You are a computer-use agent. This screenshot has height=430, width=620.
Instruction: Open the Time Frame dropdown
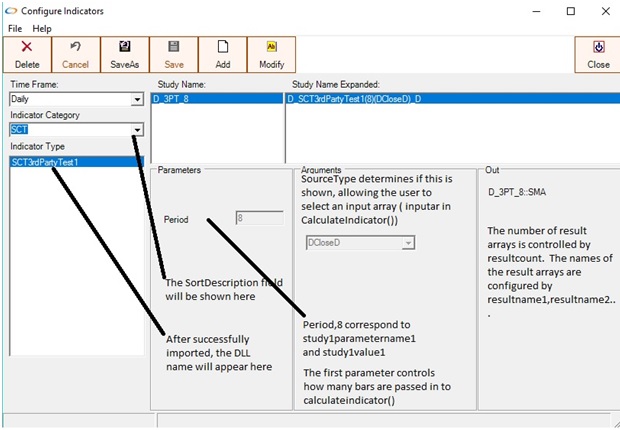(137, 100)
